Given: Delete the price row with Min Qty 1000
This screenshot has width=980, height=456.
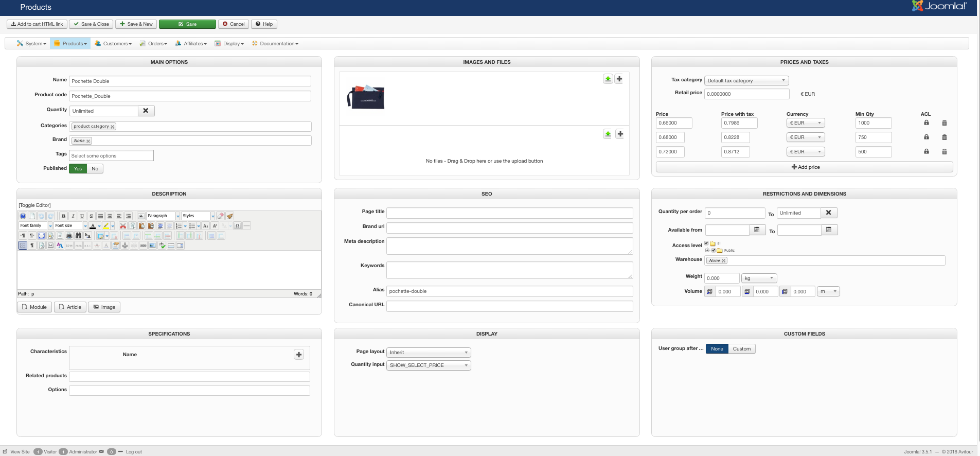Looking at the screenshot, I should 944,123.
